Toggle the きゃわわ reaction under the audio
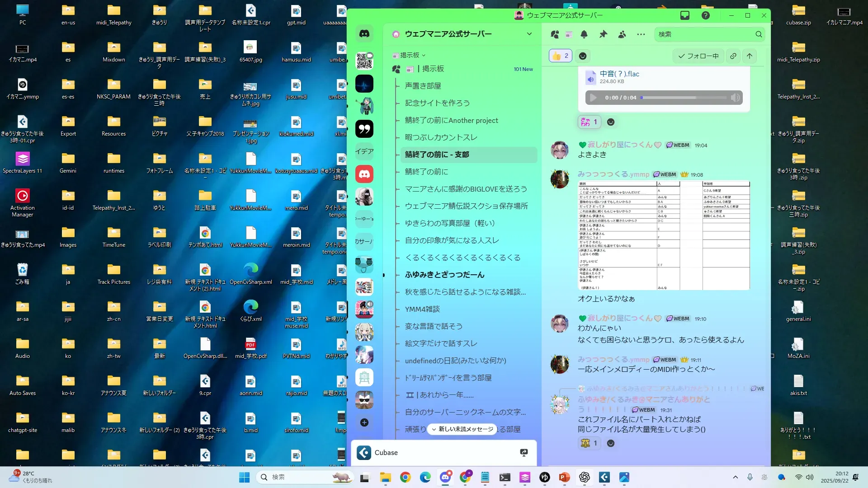This screenshot has height=488, width=868. (x=590, y=122)
